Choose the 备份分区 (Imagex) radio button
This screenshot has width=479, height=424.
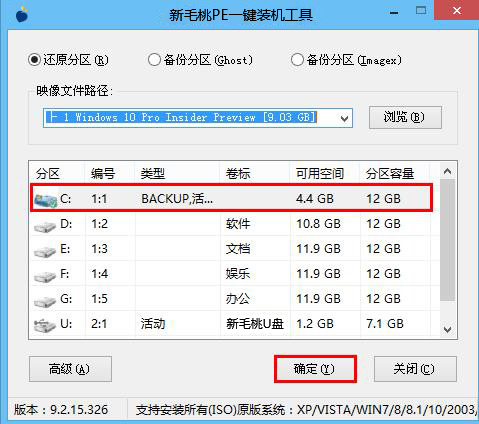tap(297, 60)
